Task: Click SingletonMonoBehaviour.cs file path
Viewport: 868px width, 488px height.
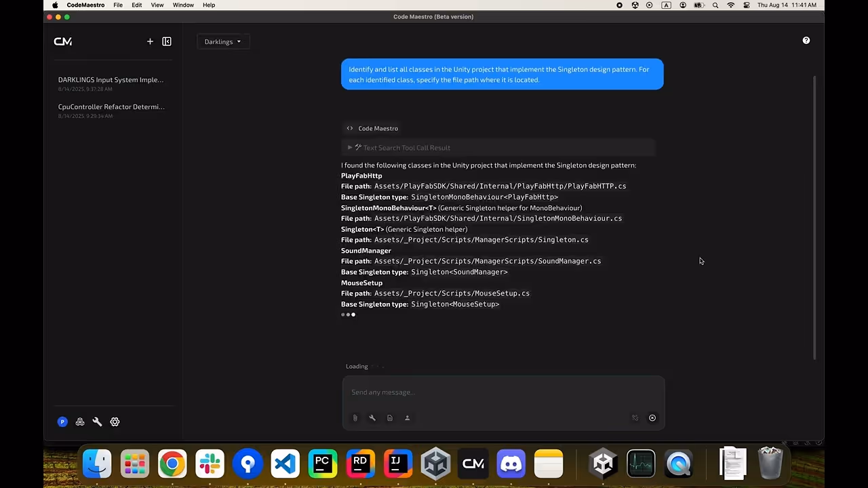Action: [498, 218]
